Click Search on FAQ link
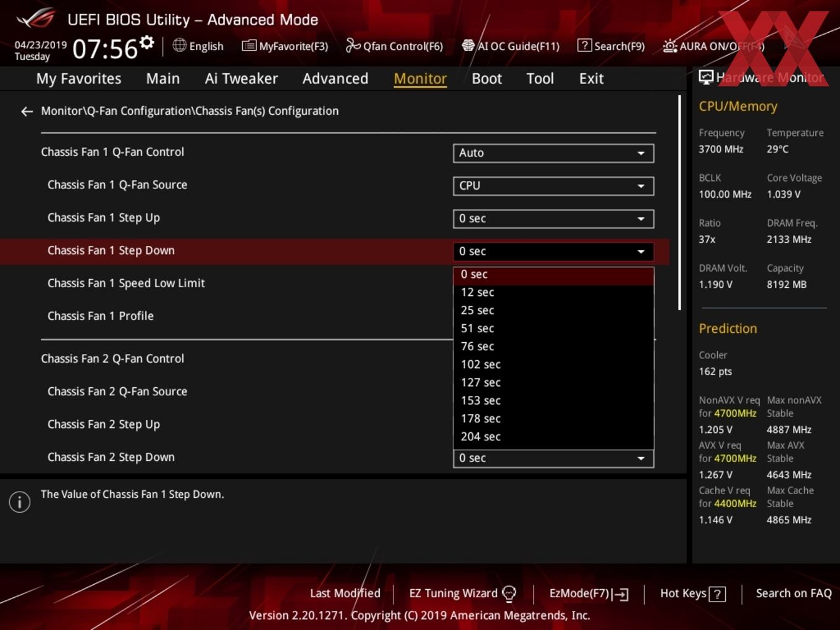840x630 pixels. click(x=794, y=594)
